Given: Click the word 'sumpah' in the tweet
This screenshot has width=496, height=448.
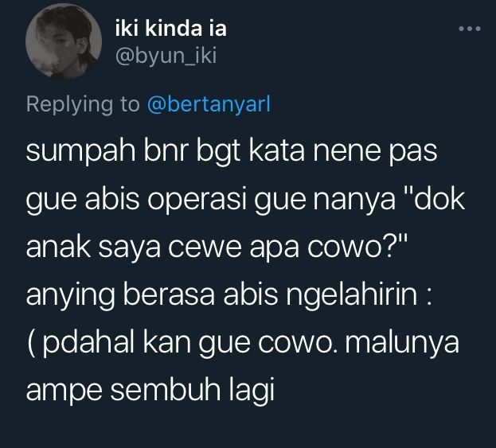Looking at the screenshot, I should tap(81, 152).
